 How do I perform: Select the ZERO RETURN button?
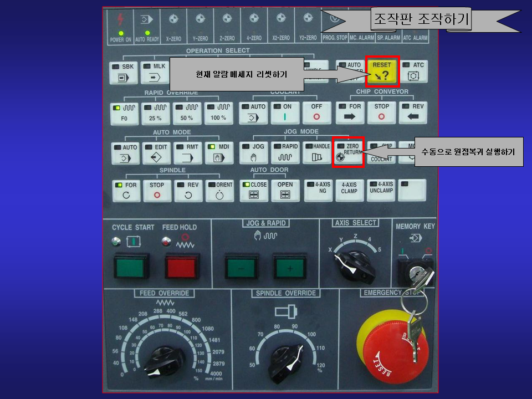(349, 152)
